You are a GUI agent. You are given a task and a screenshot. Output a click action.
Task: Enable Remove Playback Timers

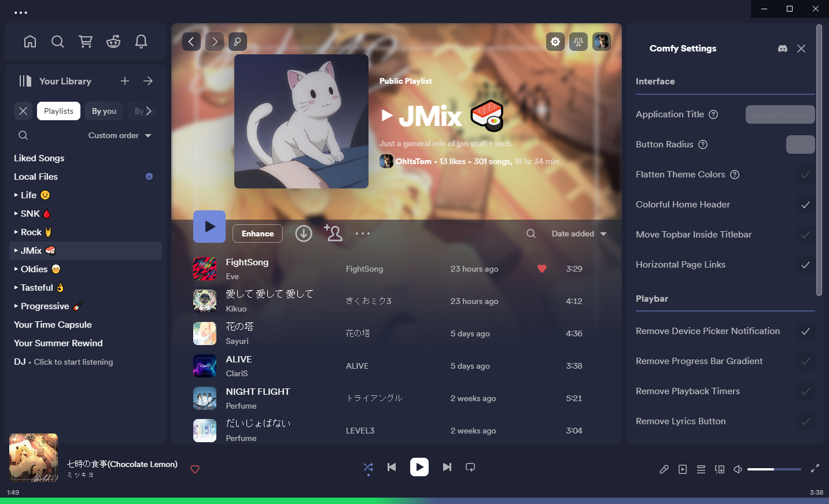(805, 391)
